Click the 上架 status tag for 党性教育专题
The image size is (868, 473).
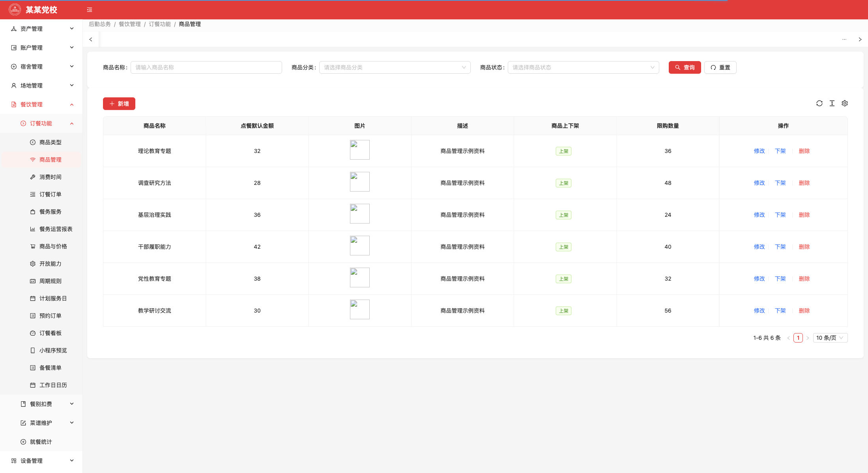click(563, 279)
